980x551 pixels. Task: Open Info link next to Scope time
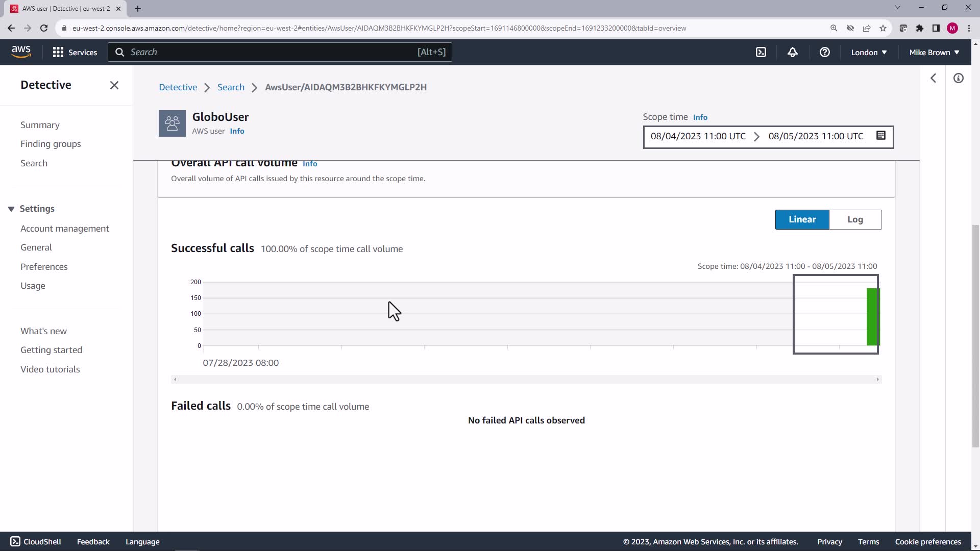[x=700, y=117]
